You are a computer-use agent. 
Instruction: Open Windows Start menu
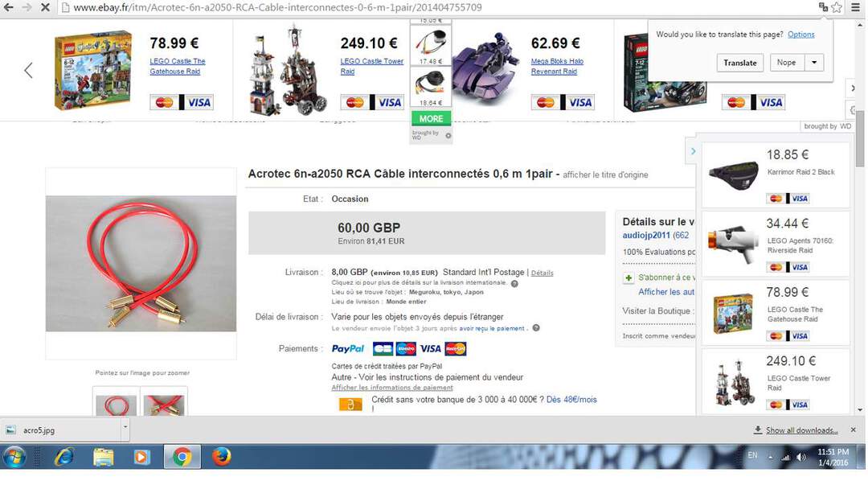(x=15, y=458)
